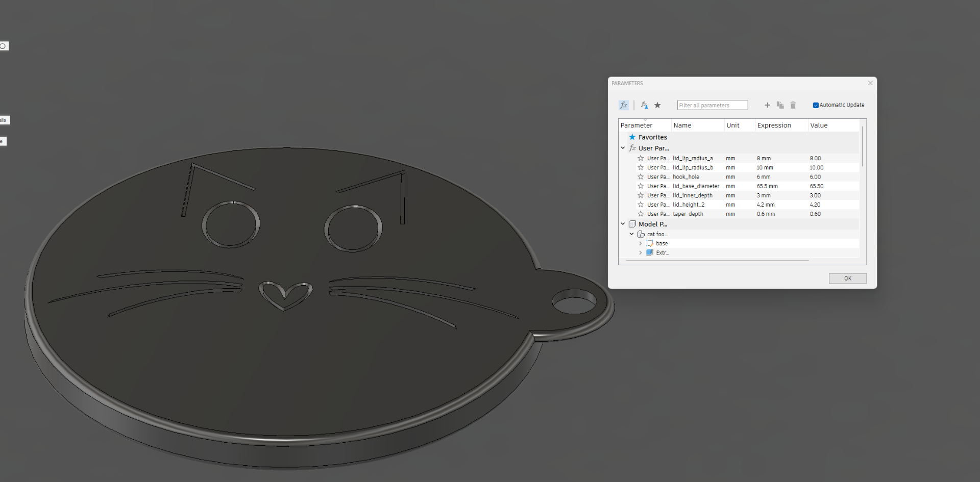Confirm the dialog with OK
Screen dimensions: 980x482
click(848, 278)
